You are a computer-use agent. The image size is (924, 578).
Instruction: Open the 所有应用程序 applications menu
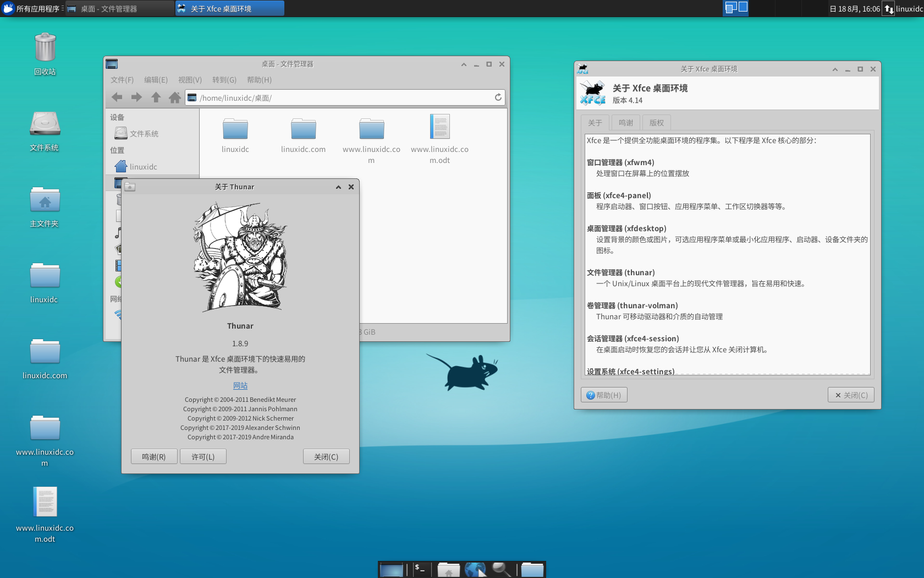pyautogui.click(x=33, y=9)
